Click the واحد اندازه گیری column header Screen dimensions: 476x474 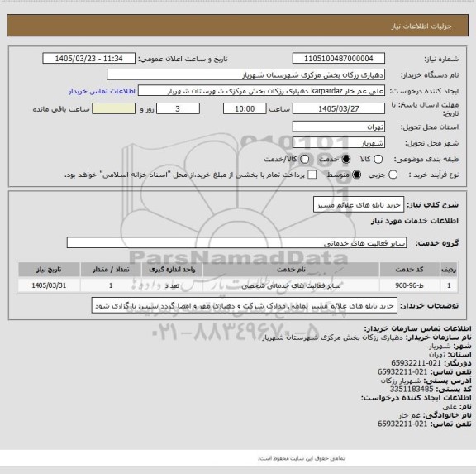(172, 270)
